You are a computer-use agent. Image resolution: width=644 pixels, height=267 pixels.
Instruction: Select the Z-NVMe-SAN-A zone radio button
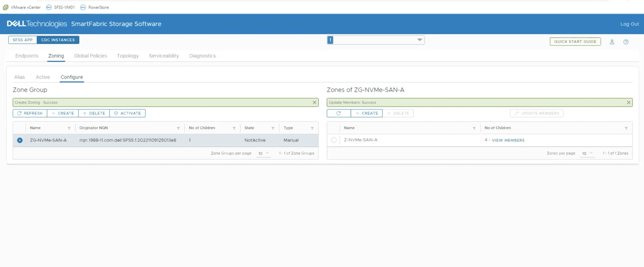click(x=334, y=140)
